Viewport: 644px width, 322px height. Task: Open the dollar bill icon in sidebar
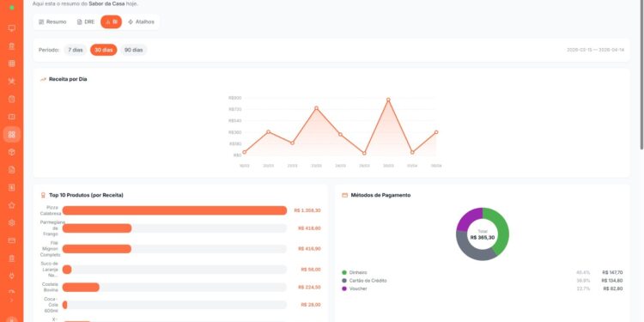(x=11, y=187)
